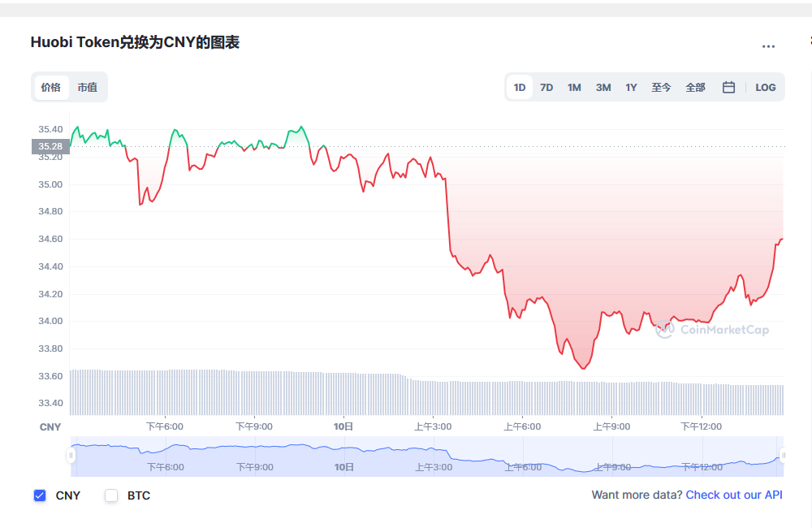Click the 上午9:00 label on main chart axis
The image size is (812, 528).
coord(611,426)
